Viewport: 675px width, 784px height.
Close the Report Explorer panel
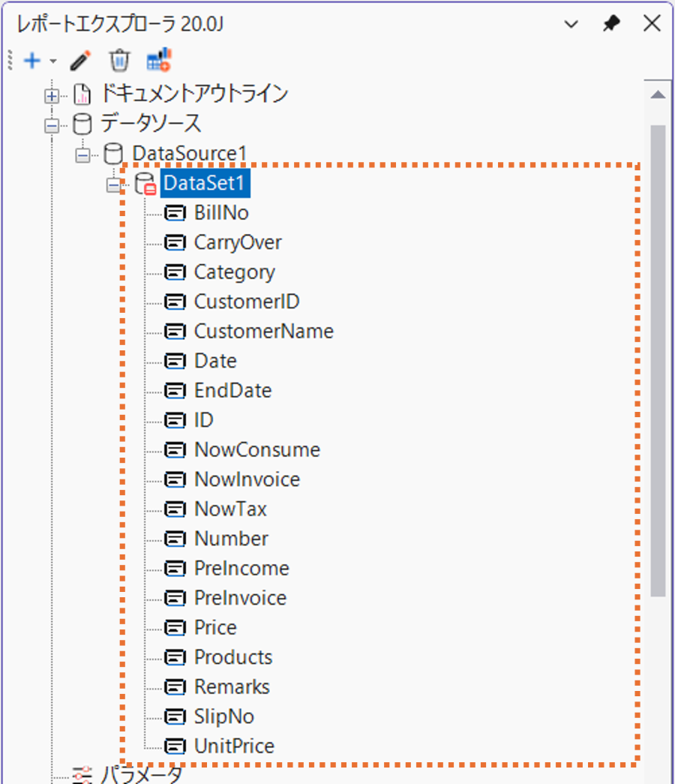point(652,24)
